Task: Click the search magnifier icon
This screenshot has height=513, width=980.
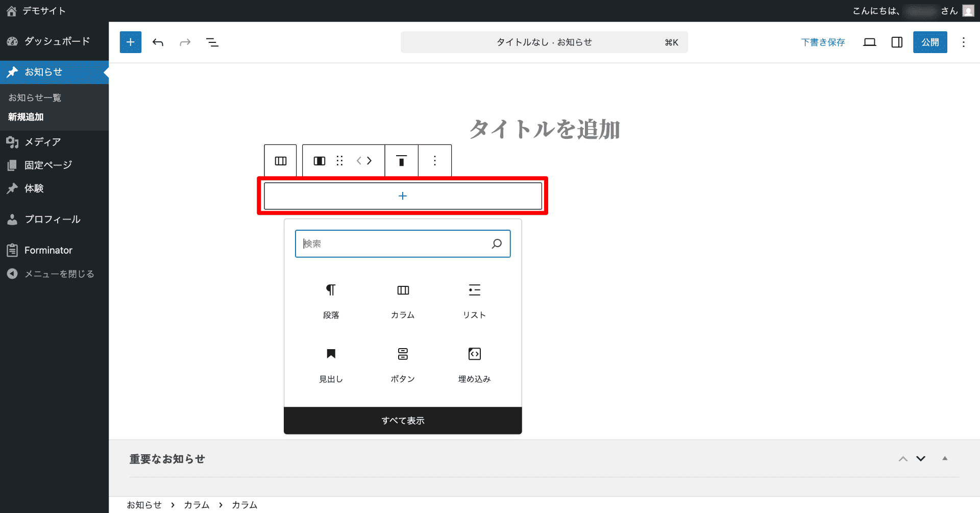Action: coord(497,243)
